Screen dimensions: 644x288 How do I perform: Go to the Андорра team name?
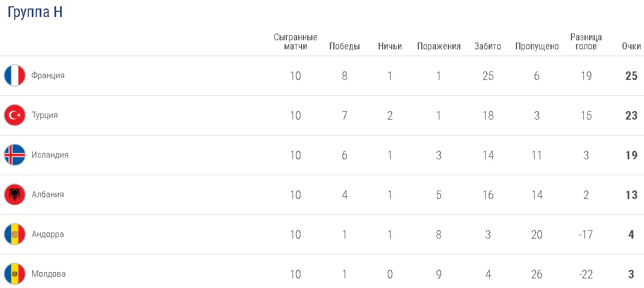pyautogui.click(x=48, y=234)
